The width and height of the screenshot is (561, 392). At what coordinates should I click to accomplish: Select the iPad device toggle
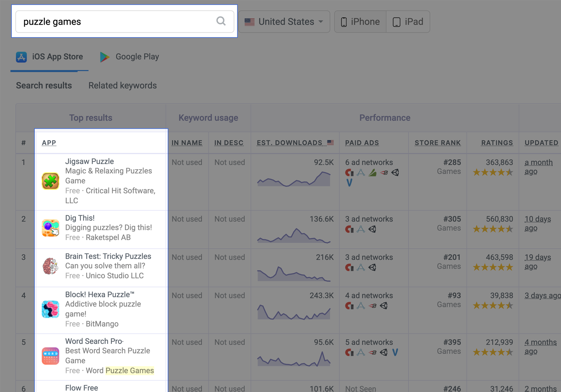408,22
